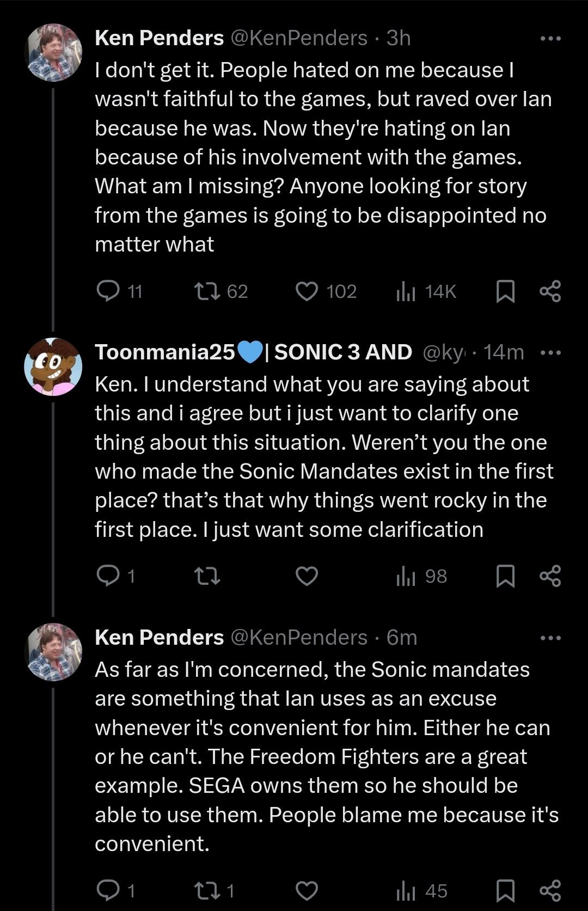Open more options on the 6m tweet
The width and height of the screenshot is (588, 911).
coord(550,638)
